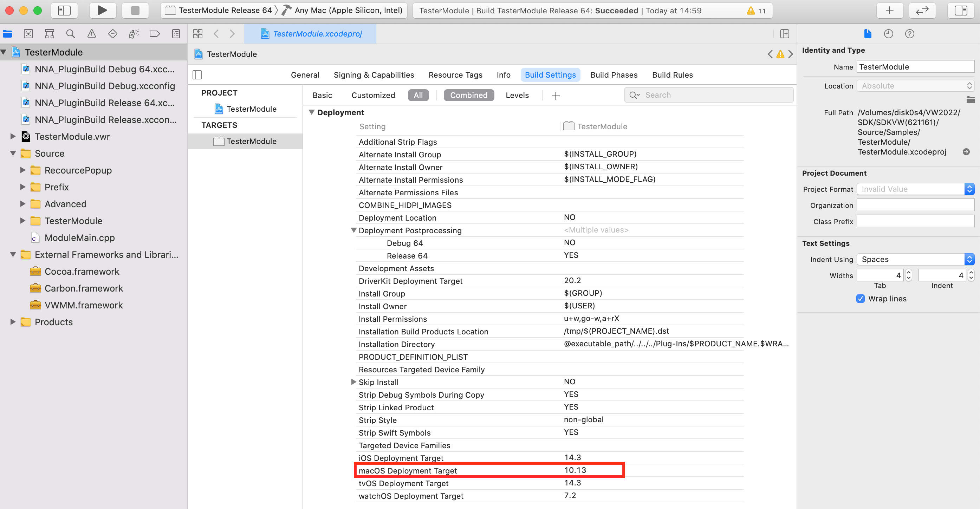The height and width of the screenshot is (509, 980).
Task: Open the Location Absolute dropdown
Action: pyautogui.click(x=915, y=86)
